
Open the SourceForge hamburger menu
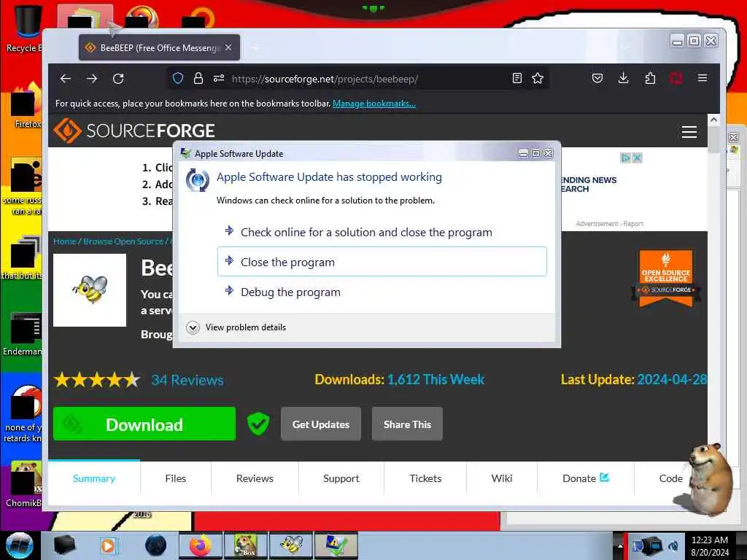[689, 132]
